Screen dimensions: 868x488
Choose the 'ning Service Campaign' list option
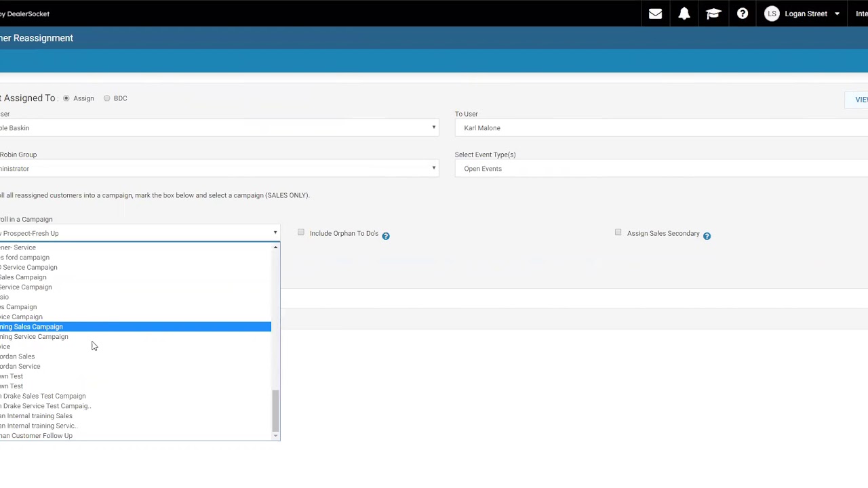(x=136, y=337)
